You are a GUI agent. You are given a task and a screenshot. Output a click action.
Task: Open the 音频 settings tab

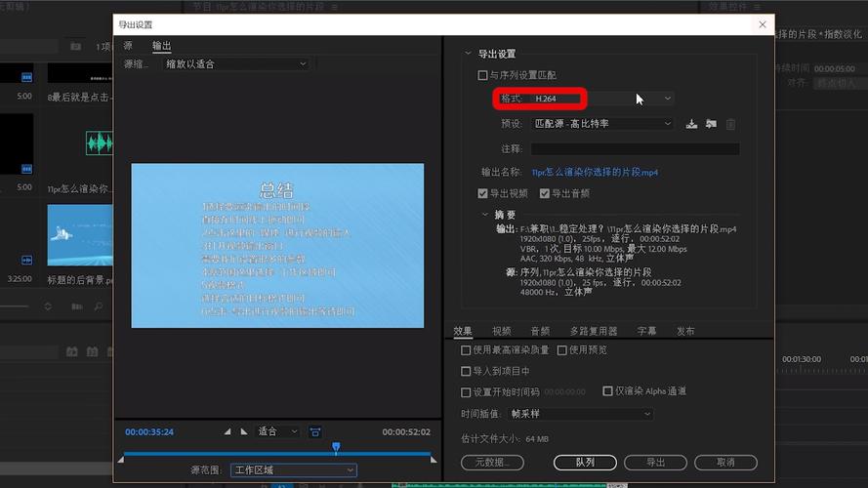(x=540, y=331)
